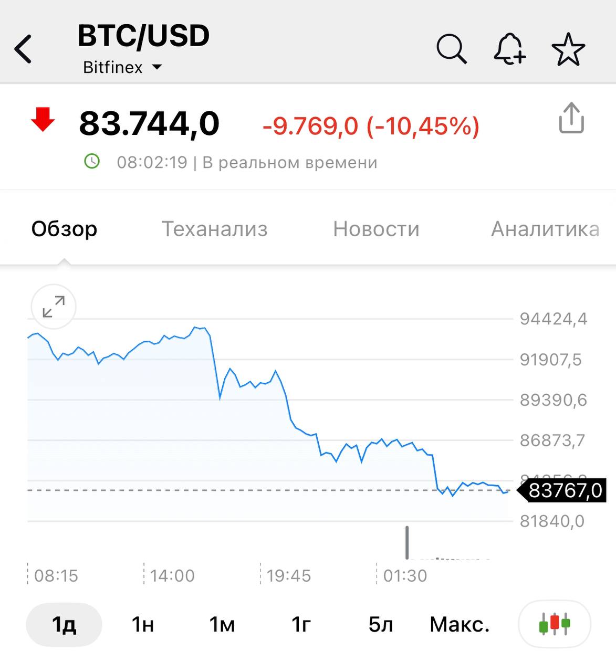The width and height of the screenshot is (616, 672).
Task: Select the Обзор tab
Action: pyautogui.click(x=64, y=229)
